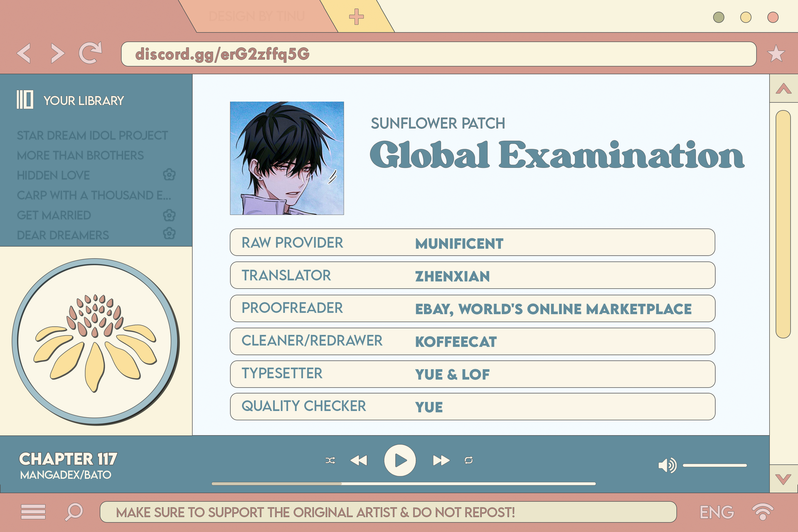Click the browser forward arrow
Image resolution: width=798 pixels, height=532 pixels.
coord(57,54)
